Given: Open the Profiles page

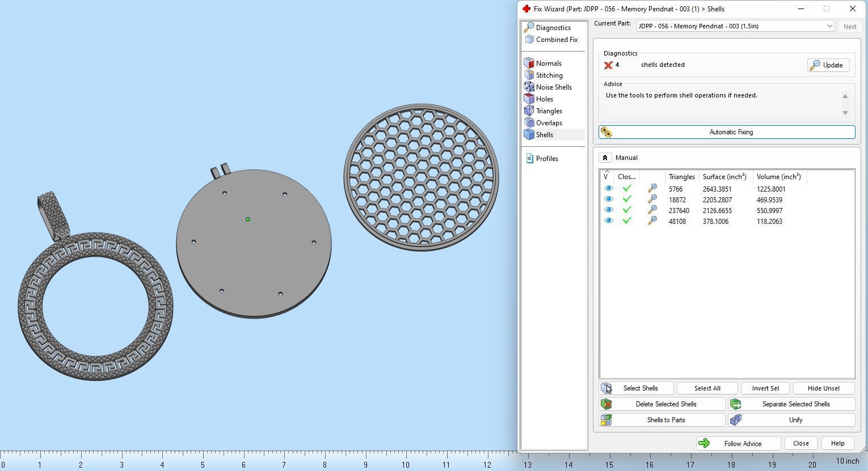Looking at the screenshot, I should coord(547,159).
